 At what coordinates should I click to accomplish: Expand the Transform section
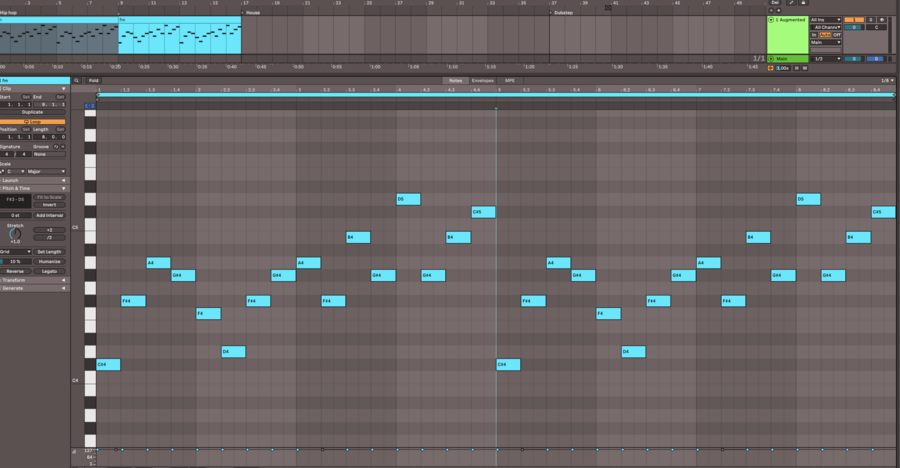tap(33, 280)
